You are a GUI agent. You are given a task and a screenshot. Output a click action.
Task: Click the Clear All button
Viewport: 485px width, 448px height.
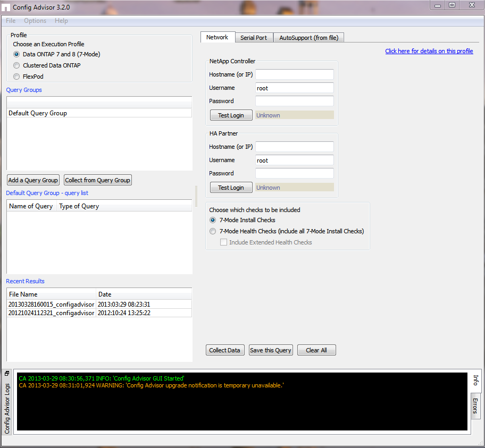click(316, 350)
